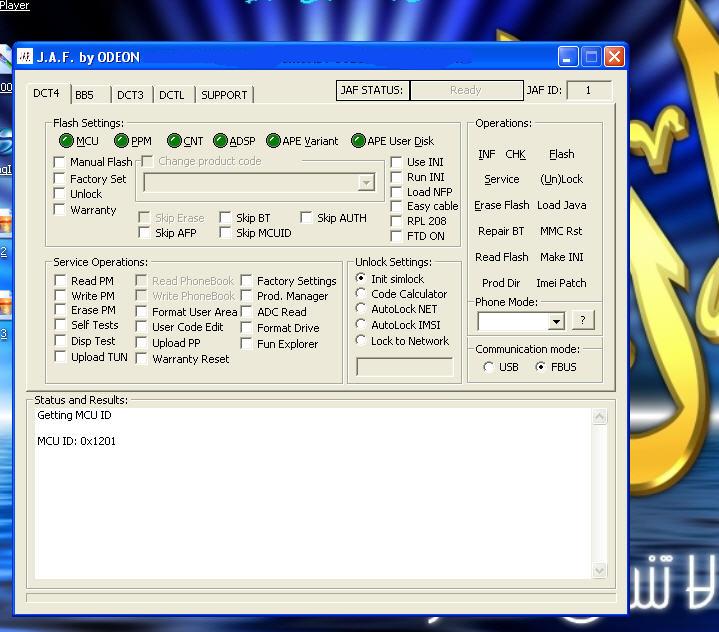Enable the Run INI checkbox
Screen dimensions: 719x632
[396, 177]
